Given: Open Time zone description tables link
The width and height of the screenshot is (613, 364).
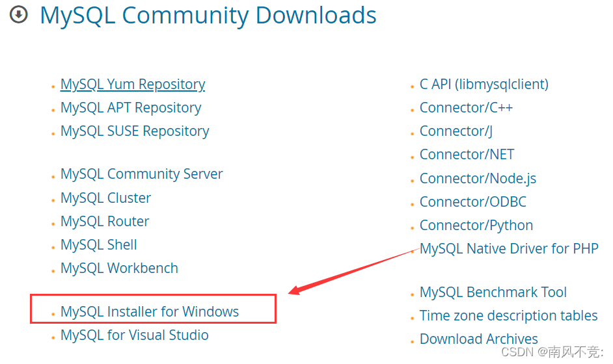Looking at the screenshot, I should pos(509,315).
